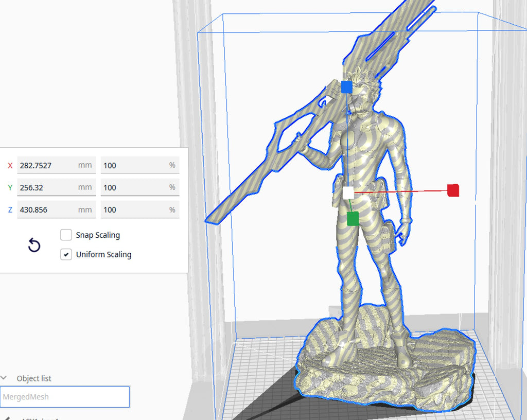Image resolution: width=527 pixels, height=420 pixels.
Task: Click the blue Z-axis scale handle
Action: coord(346,87)
